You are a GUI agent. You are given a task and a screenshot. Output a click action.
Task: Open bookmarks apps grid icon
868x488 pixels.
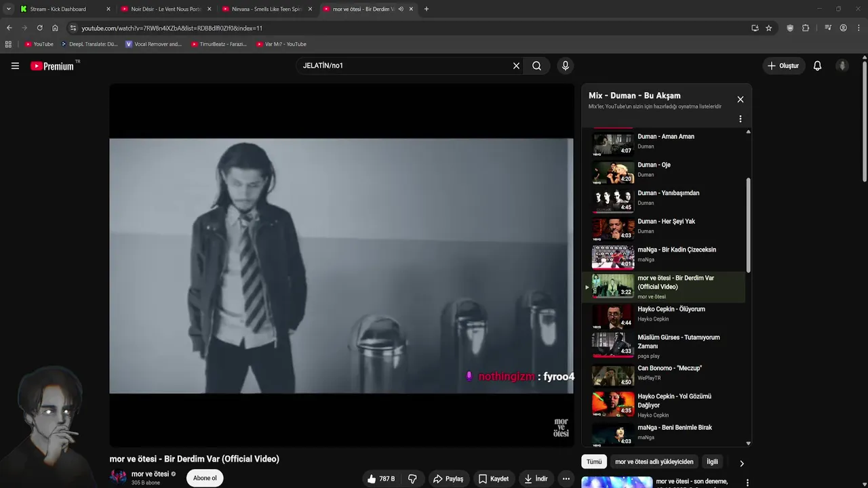(8, 44)
